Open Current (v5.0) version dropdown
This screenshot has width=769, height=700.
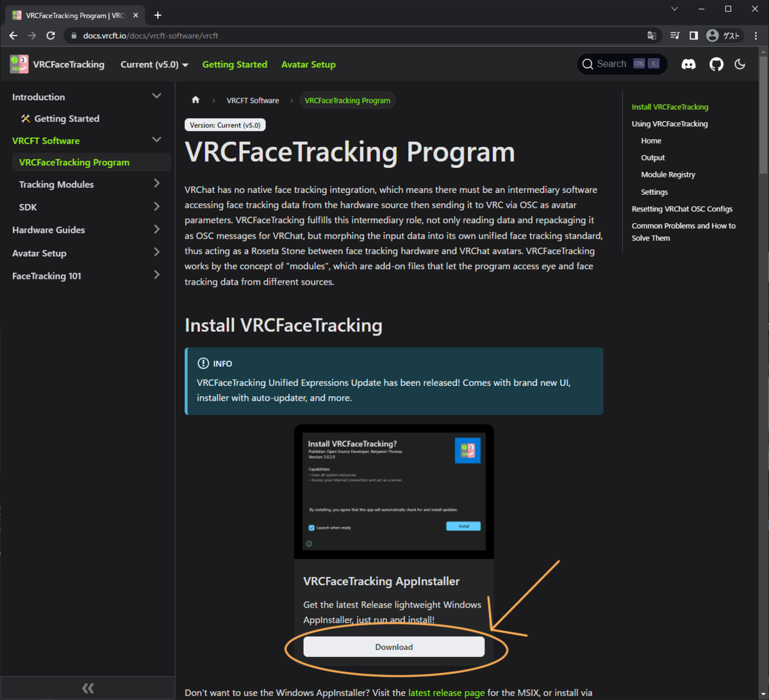coord(154,64)
